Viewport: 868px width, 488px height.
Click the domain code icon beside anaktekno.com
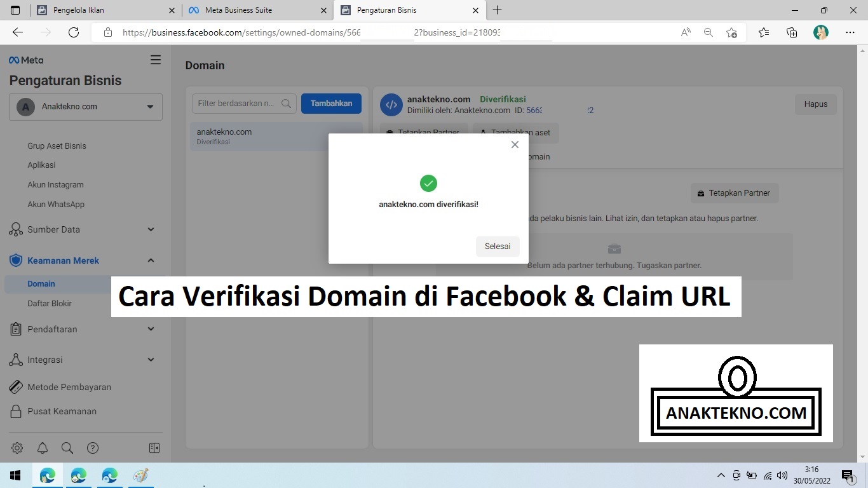coord(391,105)
